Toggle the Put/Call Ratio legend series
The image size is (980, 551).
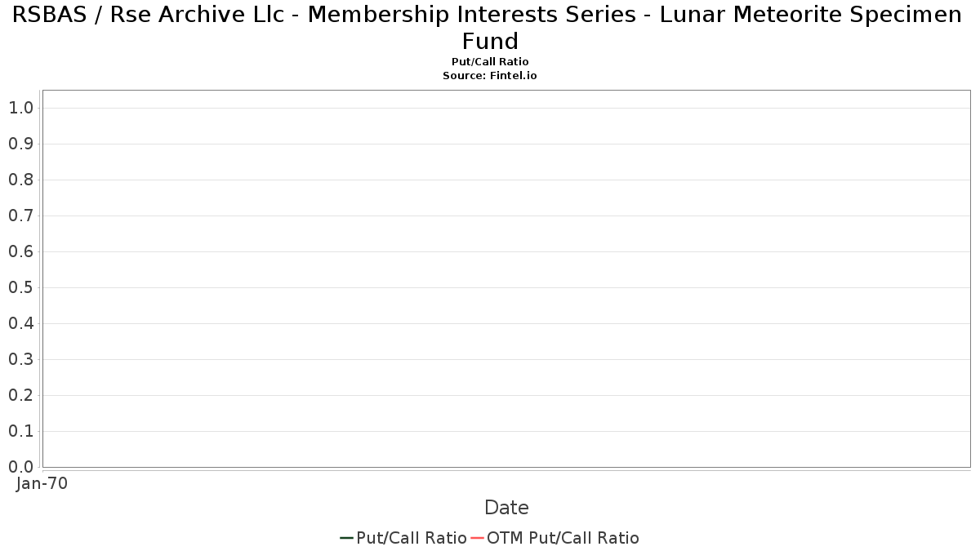(411, 538)
